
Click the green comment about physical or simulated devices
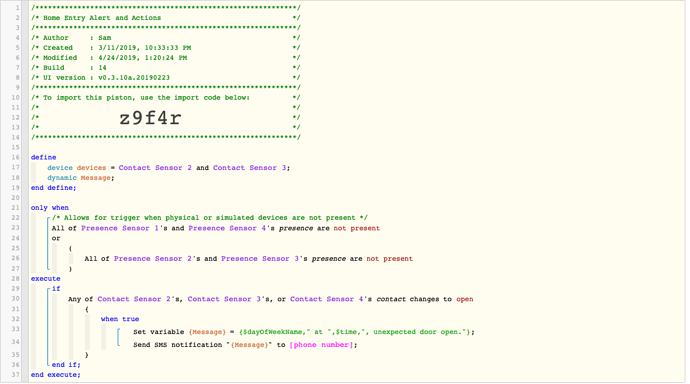[x=209, y=218]
